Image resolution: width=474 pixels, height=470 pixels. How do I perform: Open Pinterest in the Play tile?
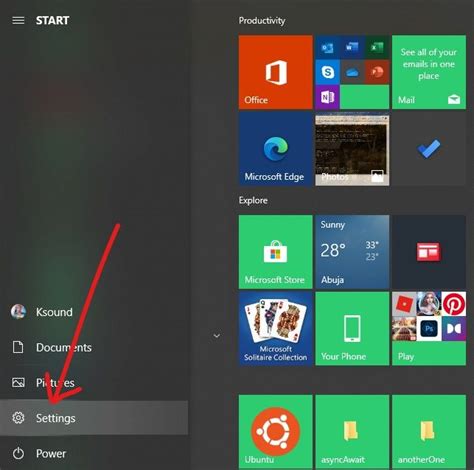(x=454, y=304)
